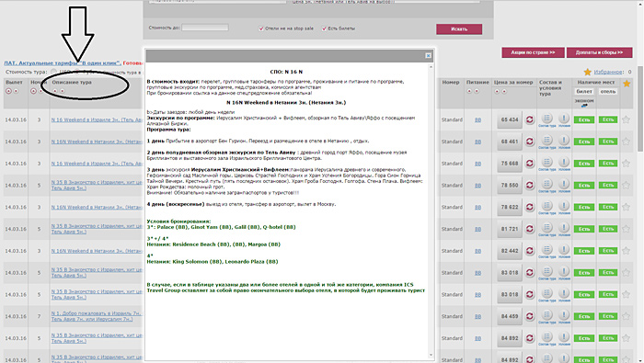
Task: Open Избранное favorites link
Action: (x=609, y=72)
